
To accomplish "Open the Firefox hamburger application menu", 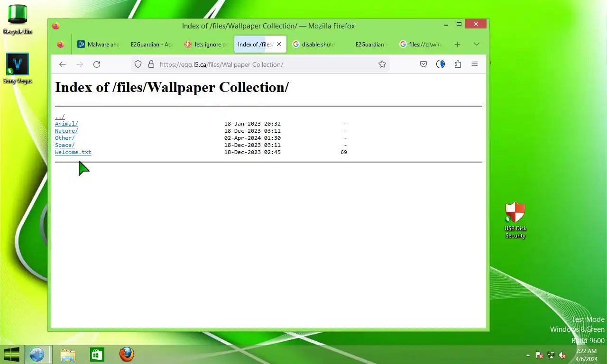I will [475, 64].
